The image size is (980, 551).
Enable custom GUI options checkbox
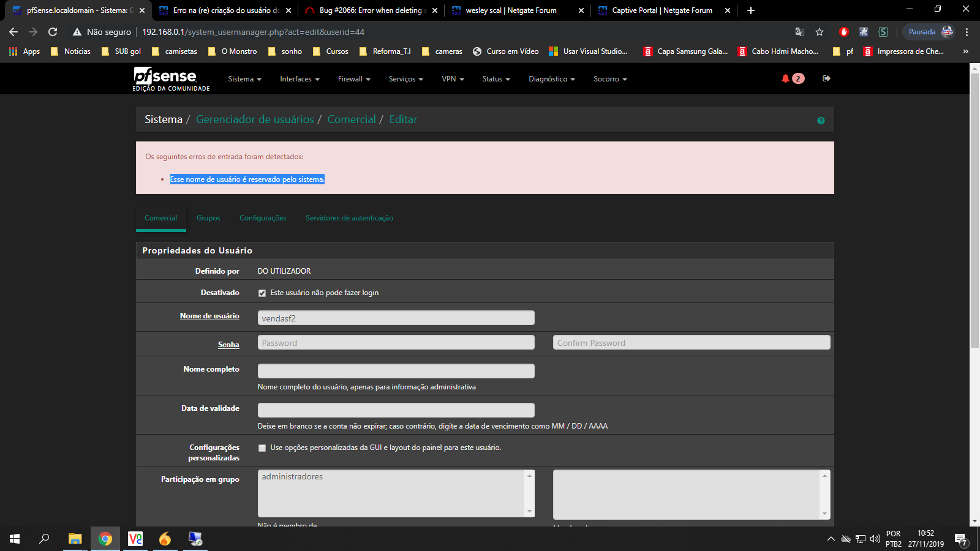(262, 448)
